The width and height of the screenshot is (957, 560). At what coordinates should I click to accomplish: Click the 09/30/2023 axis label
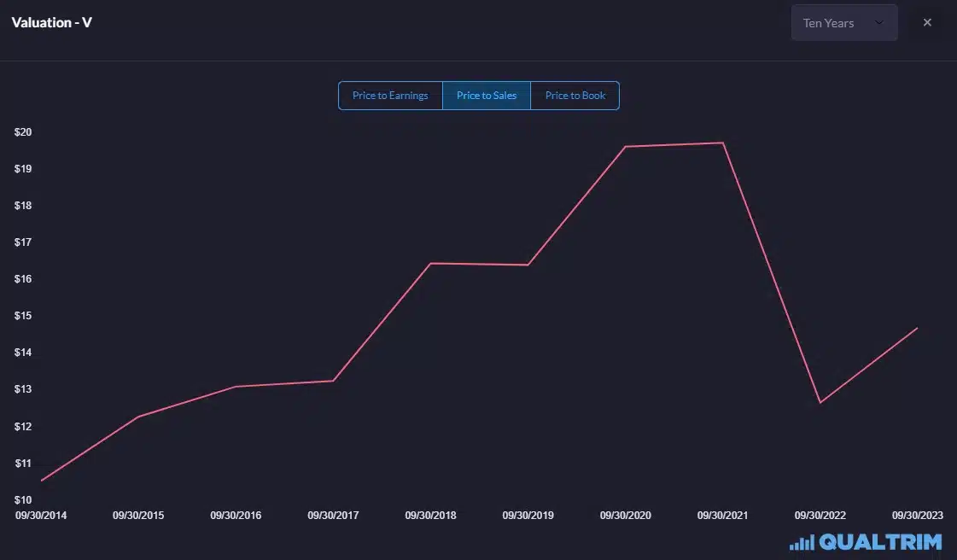pyautogui.click(x=918, y=515)
